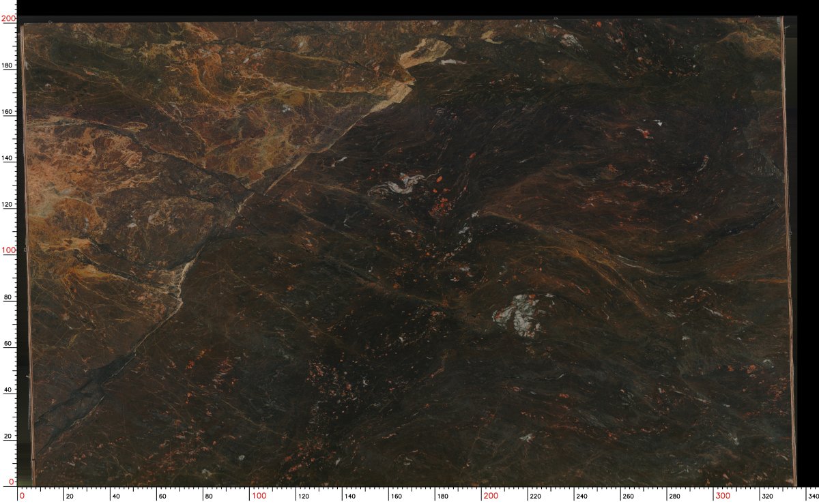The height and width of the screenshot is (504, 819).
Task: Click the red 0 on the horizontal ruler
Action: 22,496
